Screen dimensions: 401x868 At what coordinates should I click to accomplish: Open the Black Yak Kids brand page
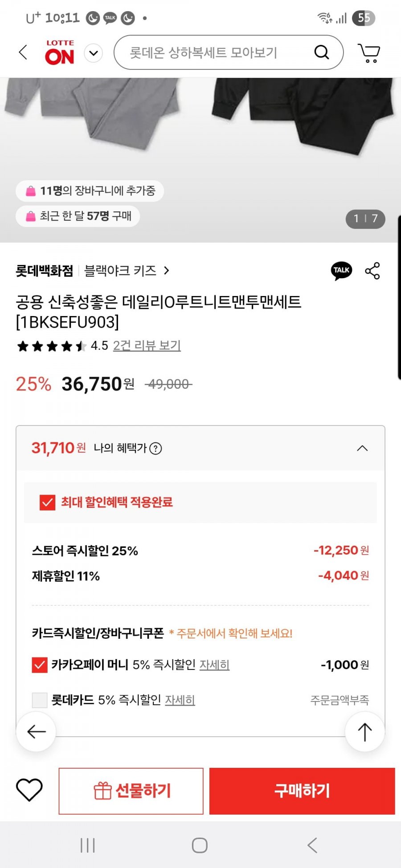pos(127,271)
